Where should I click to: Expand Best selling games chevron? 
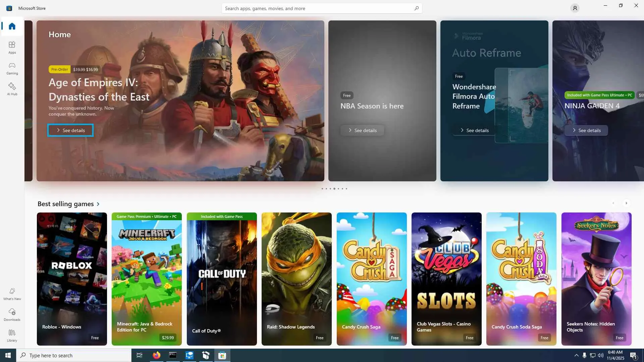click(x=98, y=204)
